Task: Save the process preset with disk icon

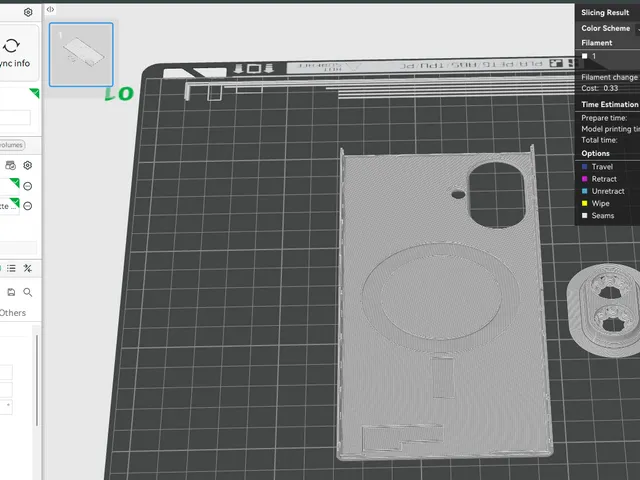Action: coord(11,292)
